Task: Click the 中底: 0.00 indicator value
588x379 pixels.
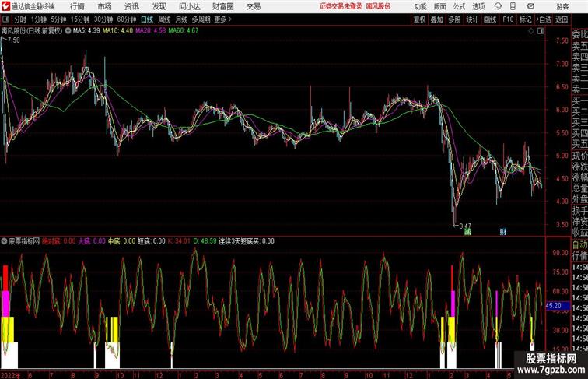Action: [x=121, y=241]
